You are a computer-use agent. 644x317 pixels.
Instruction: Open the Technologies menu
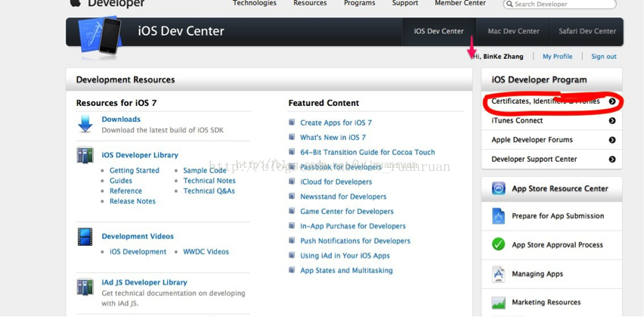point(255,3)
